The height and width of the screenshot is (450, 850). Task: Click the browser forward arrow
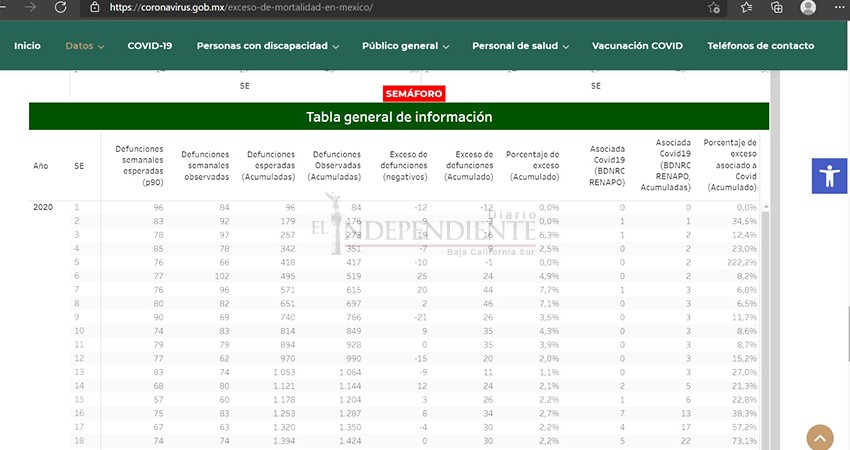(31, 7)
